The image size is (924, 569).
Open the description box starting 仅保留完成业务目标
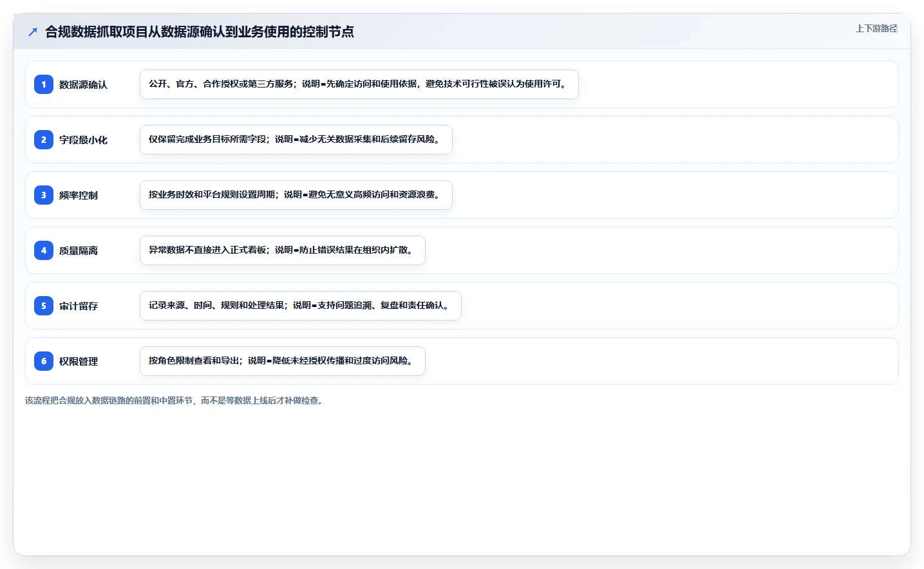point(296,140)
